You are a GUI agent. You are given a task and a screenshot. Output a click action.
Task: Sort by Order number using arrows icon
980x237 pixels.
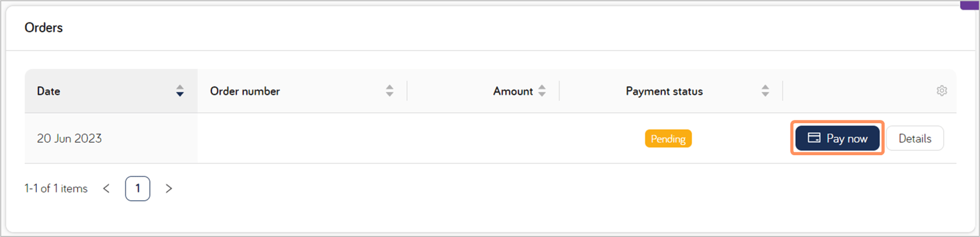[x=390, y=91]
